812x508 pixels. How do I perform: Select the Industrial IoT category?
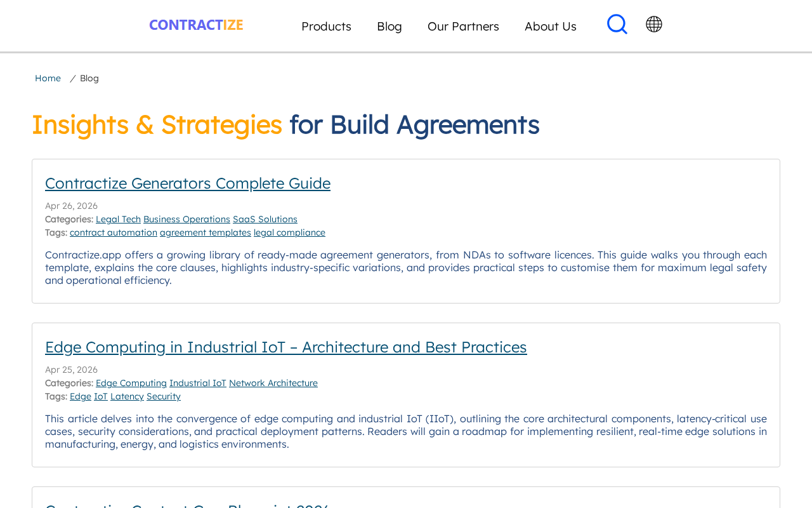pos(198,383)
